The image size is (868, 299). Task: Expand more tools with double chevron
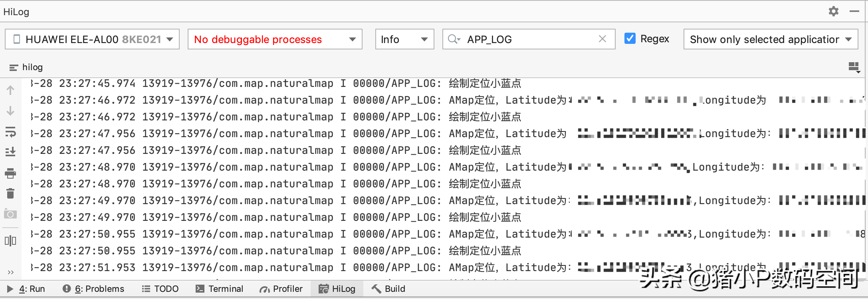tap(10, 272)
